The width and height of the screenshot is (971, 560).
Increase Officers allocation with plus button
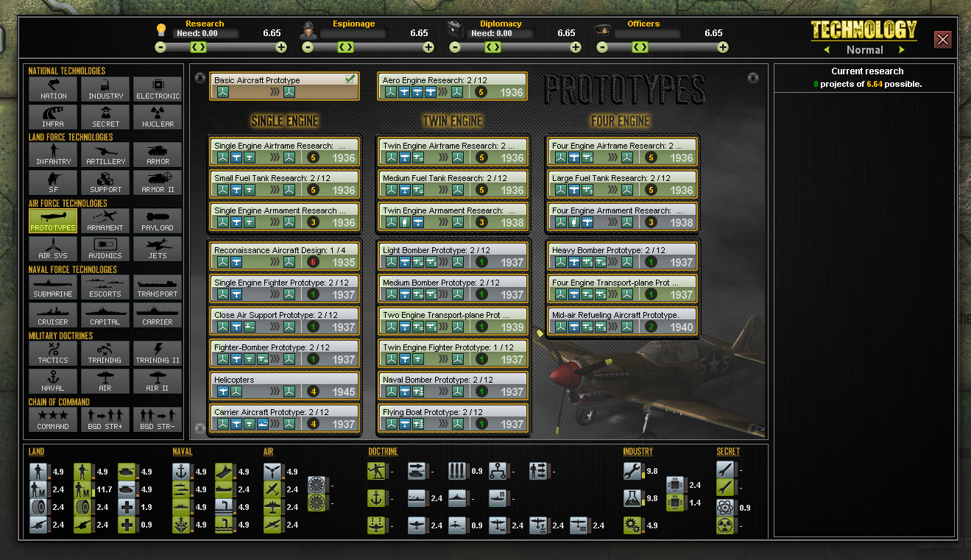[723, 47]
